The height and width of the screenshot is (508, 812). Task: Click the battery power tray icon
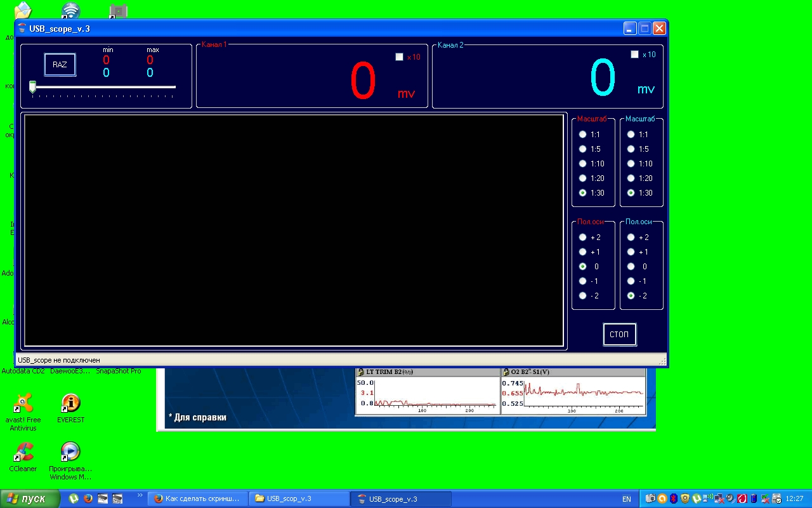754,498
